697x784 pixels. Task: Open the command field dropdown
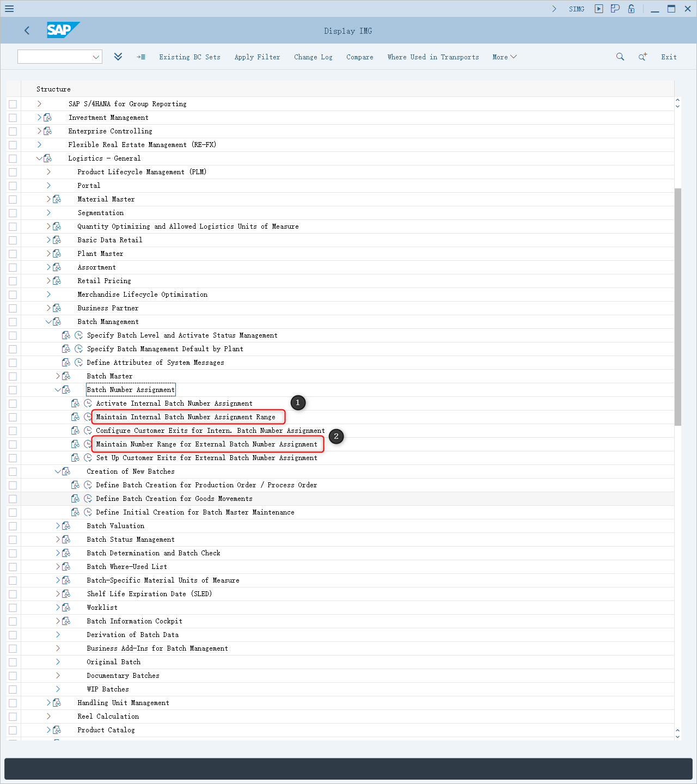pos(96,57)
